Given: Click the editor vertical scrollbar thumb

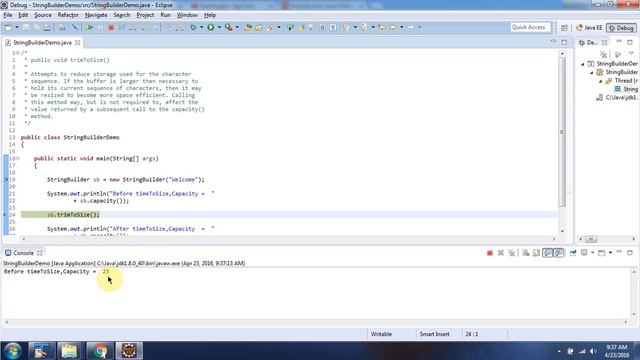Looking at the screenshot, I should [x=562, y=131].
